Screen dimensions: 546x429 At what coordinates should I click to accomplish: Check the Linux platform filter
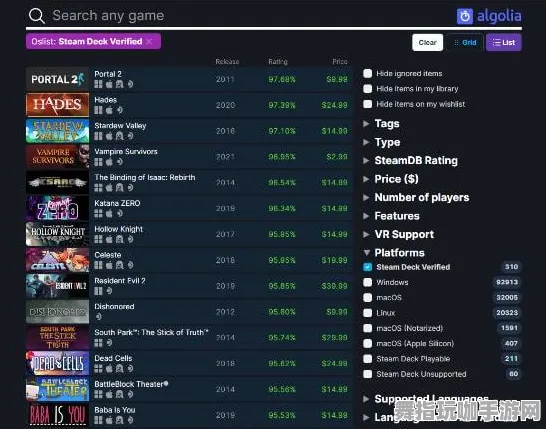368,313
